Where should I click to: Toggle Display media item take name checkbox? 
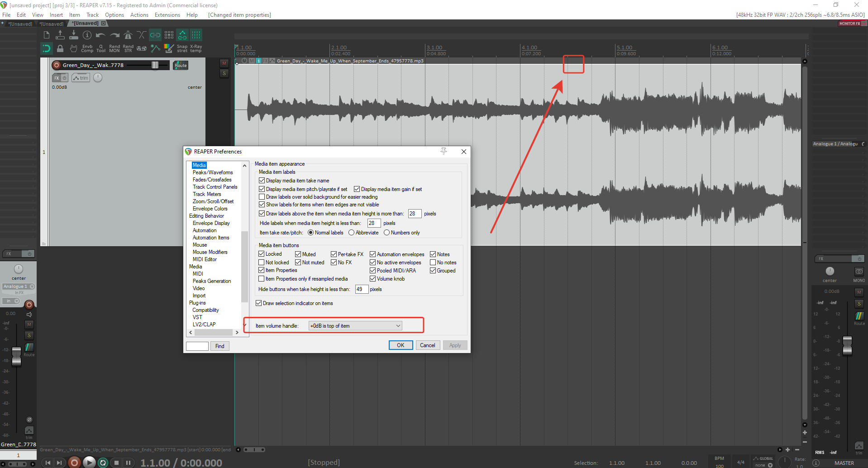tap(262, 181)
